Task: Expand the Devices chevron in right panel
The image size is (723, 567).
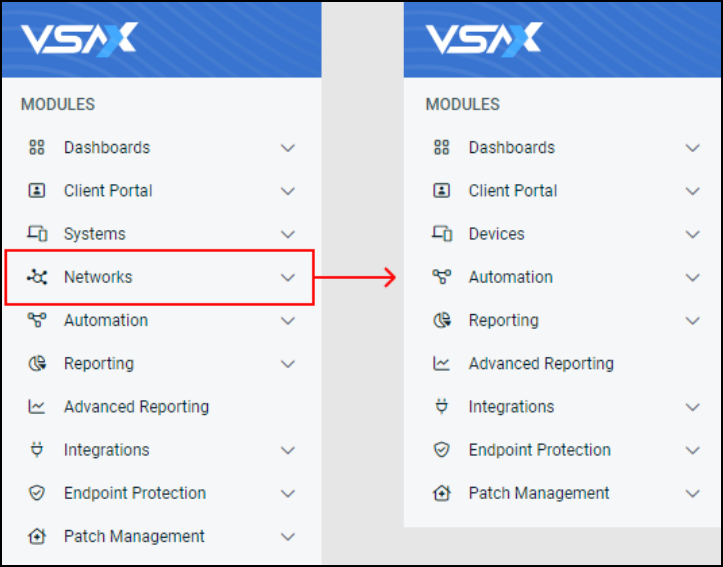Action: pos(693,234)
